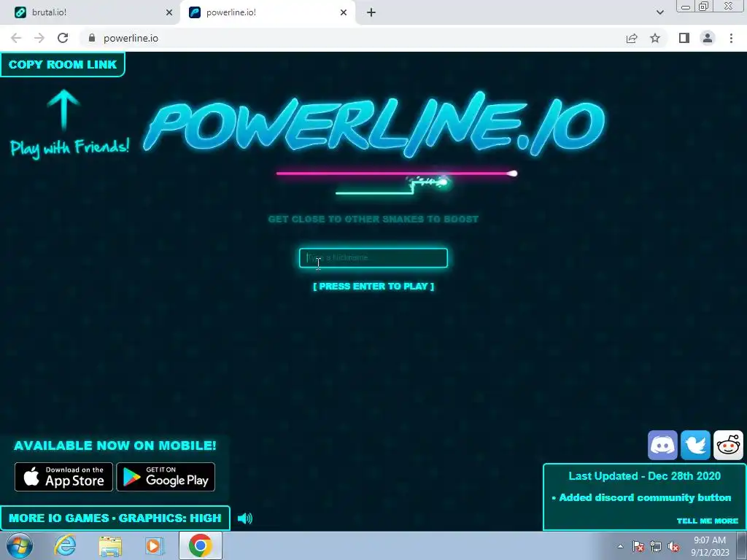Toggle the browser side panel
The image size is (747, 560).
[684, 38]
